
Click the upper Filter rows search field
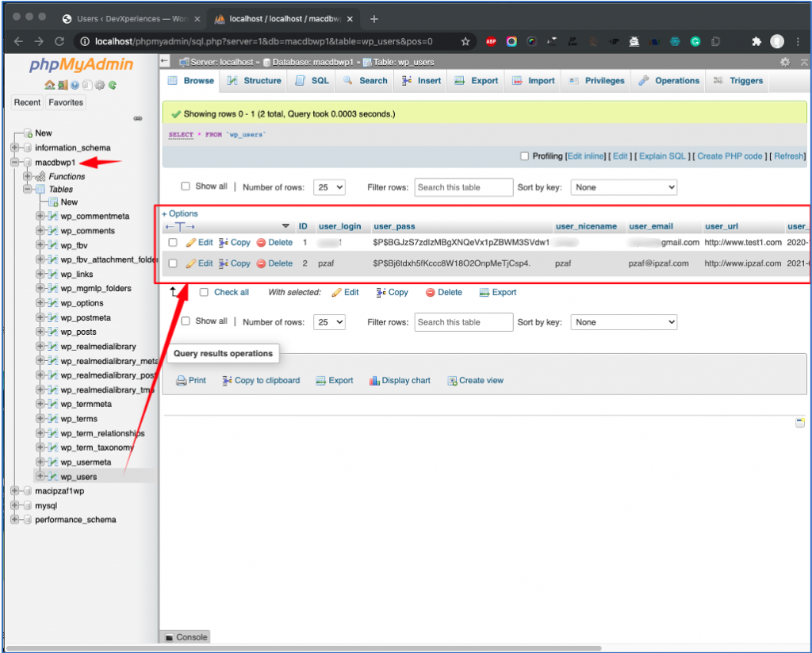(x=463, y=187)
